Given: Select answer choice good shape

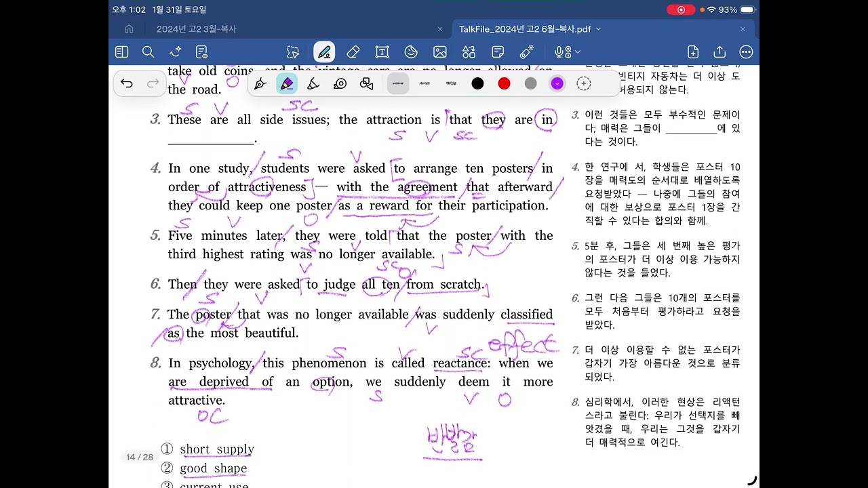Looking at the screenshot, I should 214,468.
